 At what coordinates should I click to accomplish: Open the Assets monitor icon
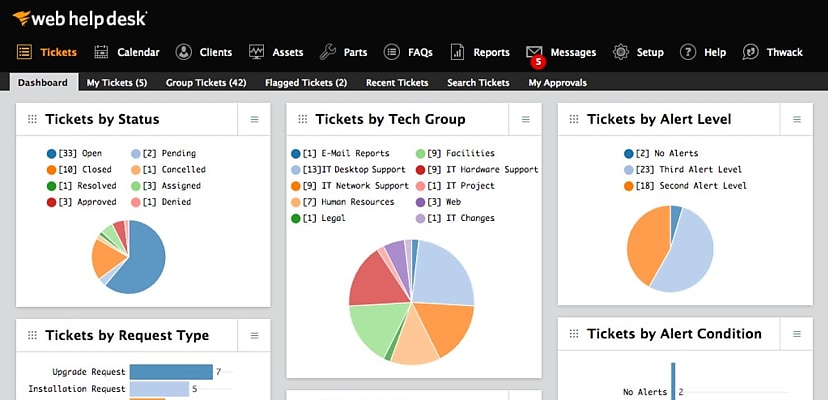(256, 52)
